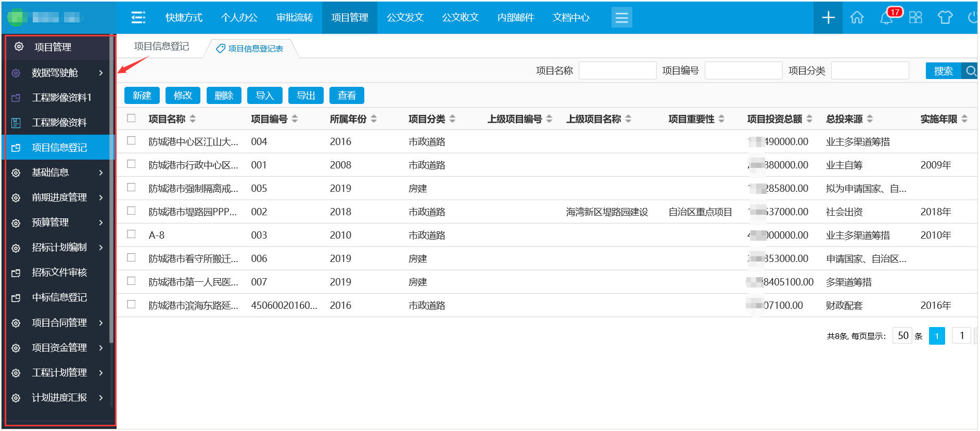980x431 pixels.
Task: Click the sidebar vertical scrollbar
Action: tap(111, 208)
